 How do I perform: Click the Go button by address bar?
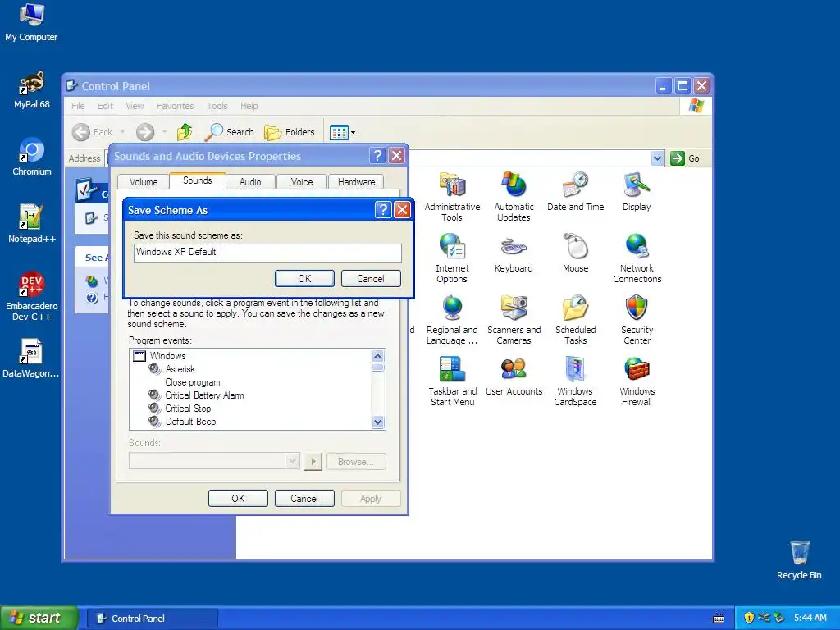click(685, 158)
